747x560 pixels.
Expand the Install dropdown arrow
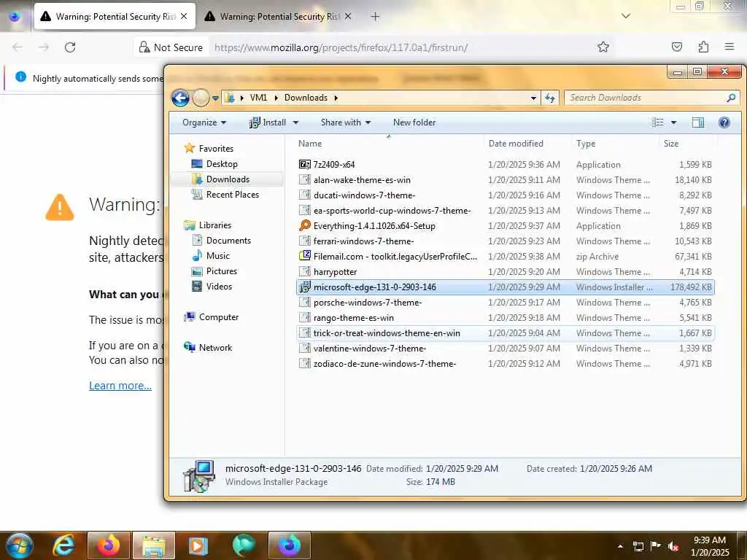coord(295,122)
